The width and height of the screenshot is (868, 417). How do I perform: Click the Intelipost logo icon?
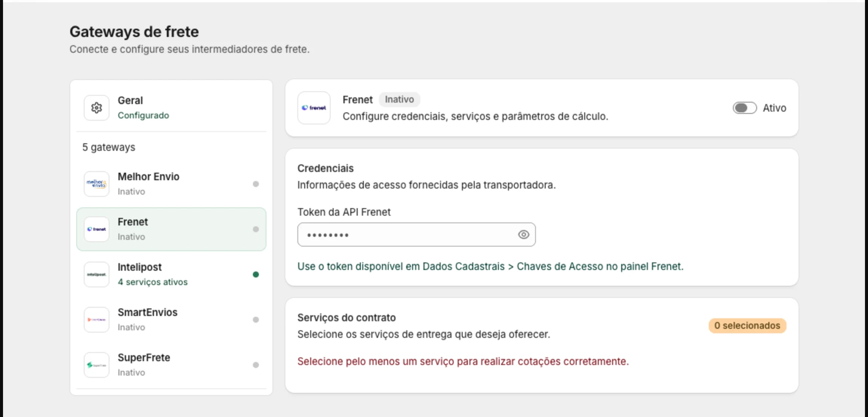[x=97, y=274]
